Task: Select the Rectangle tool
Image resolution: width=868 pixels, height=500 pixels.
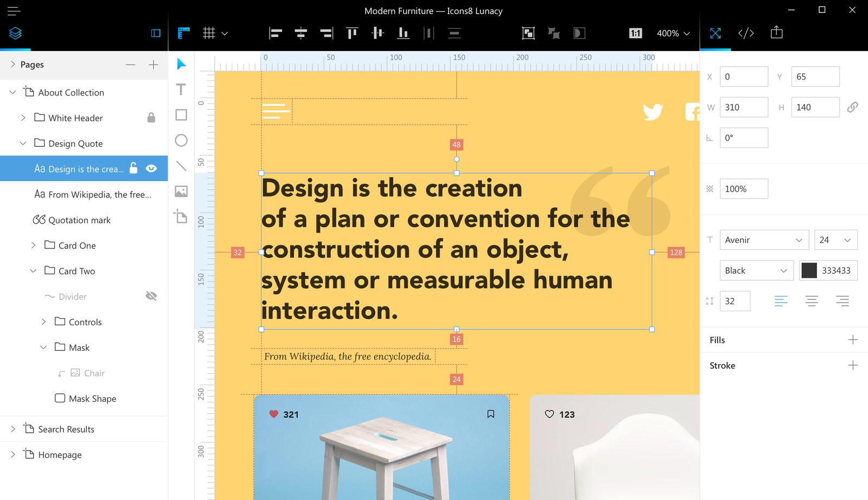Action: tap(181, 115)
